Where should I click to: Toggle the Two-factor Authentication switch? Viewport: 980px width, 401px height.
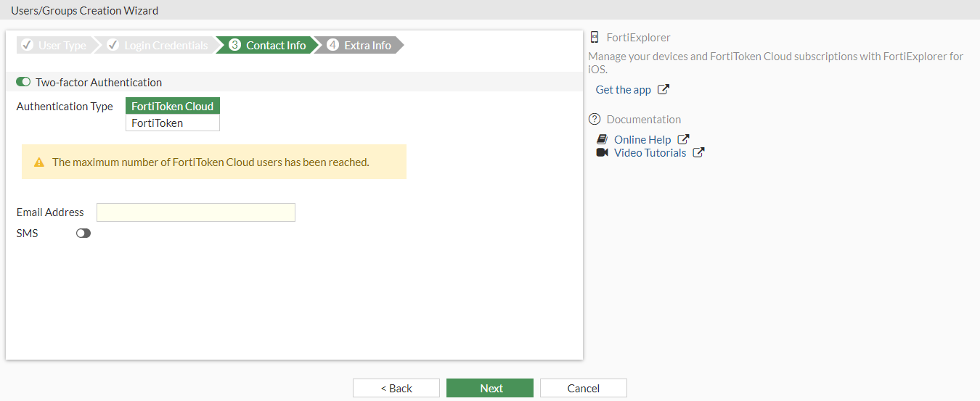tap(23, 83)
